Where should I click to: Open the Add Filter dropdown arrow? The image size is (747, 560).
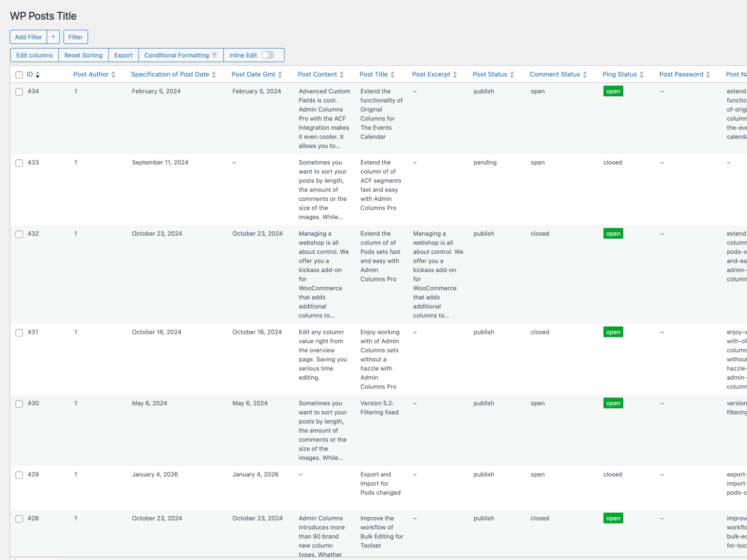click(53, 36)
